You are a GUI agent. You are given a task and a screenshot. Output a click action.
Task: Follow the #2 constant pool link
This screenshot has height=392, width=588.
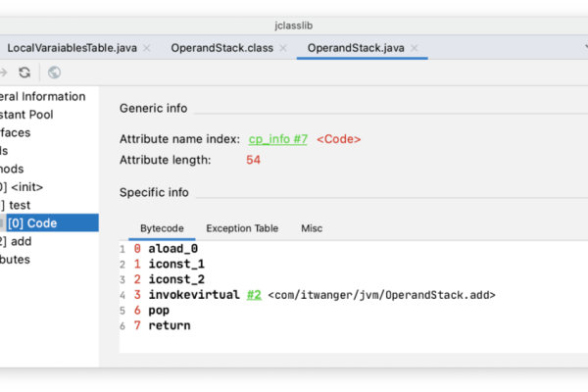pyautogui.click(x=253, y=294)
